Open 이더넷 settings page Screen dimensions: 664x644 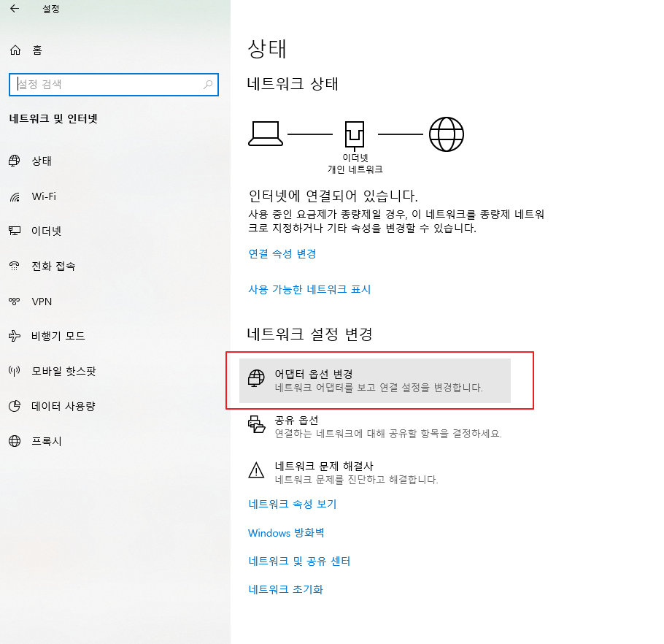[x=47, y=231]
